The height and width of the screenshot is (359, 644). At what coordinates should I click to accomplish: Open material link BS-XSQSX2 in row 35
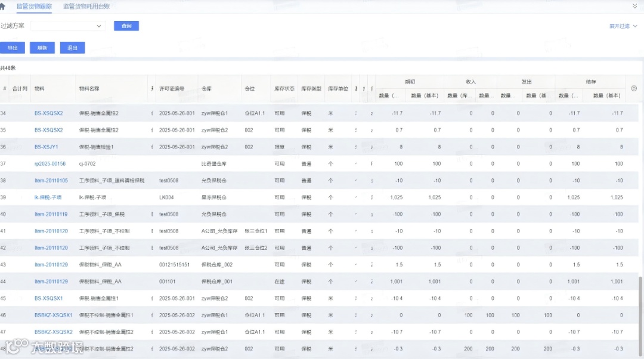point(48,130)
